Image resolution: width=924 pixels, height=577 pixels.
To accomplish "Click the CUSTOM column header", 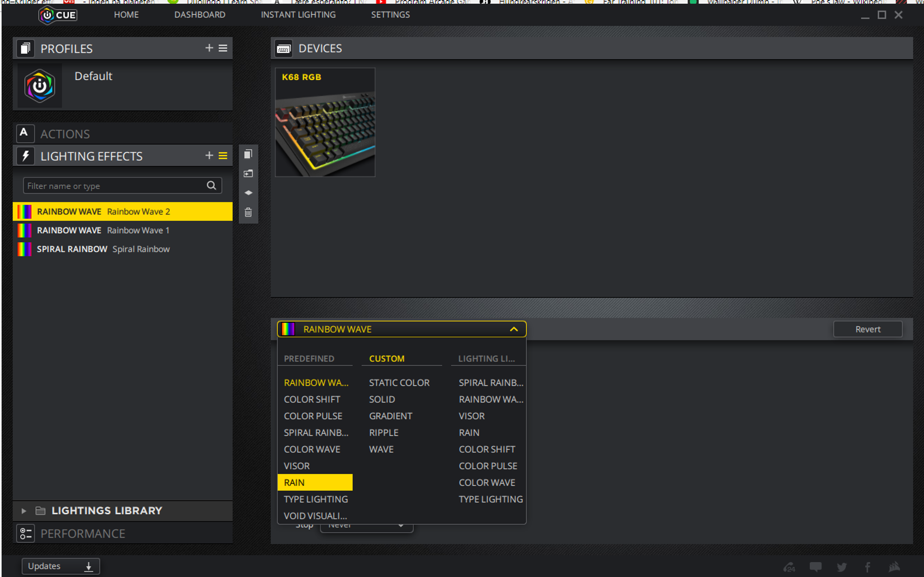I will point(387,358).
